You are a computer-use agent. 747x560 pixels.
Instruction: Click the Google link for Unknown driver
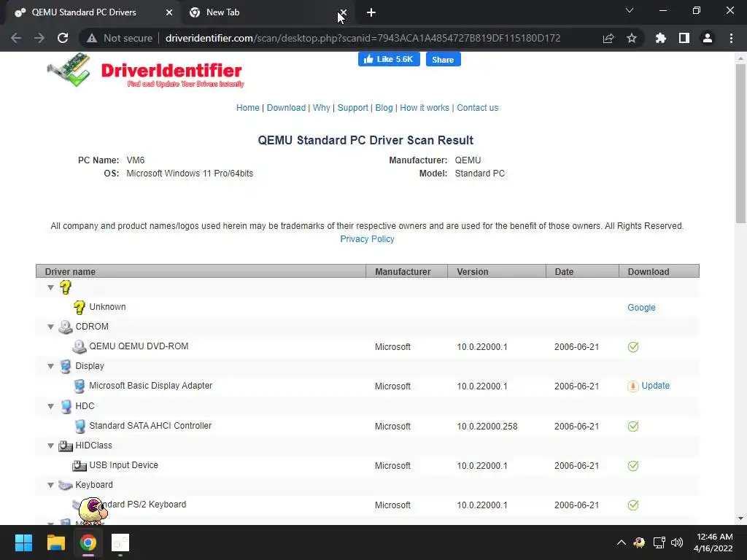coord(641,308)
